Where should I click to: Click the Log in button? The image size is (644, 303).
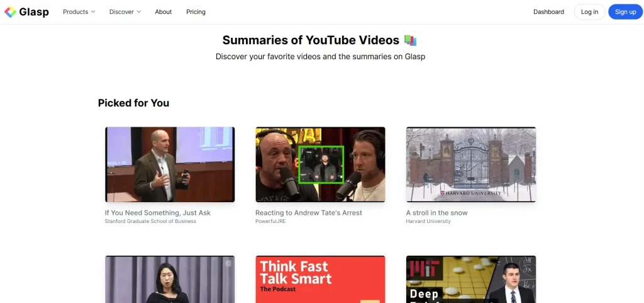[x=589, y=12]
